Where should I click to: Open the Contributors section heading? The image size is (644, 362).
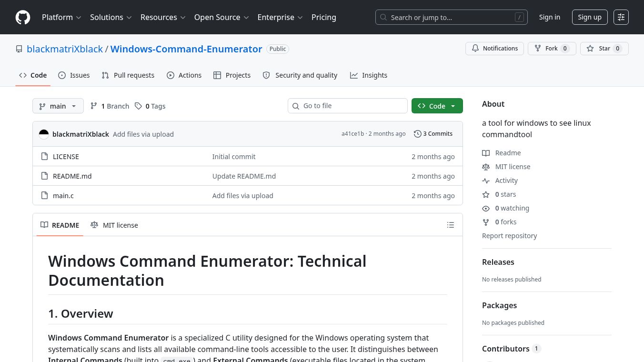point(512,349)
